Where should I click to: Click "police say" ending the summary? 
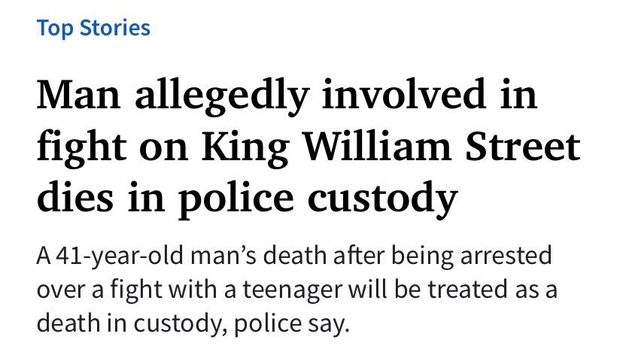(308, 324)
